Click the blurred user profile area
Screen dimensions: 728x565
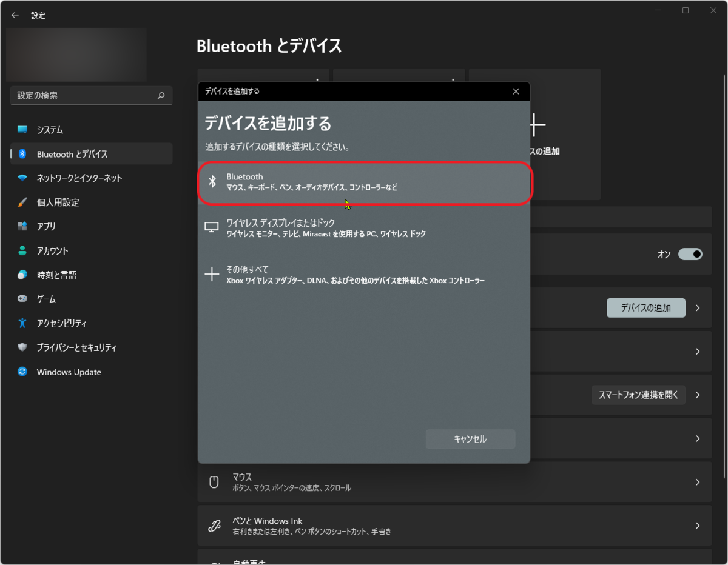click(76, 55)
